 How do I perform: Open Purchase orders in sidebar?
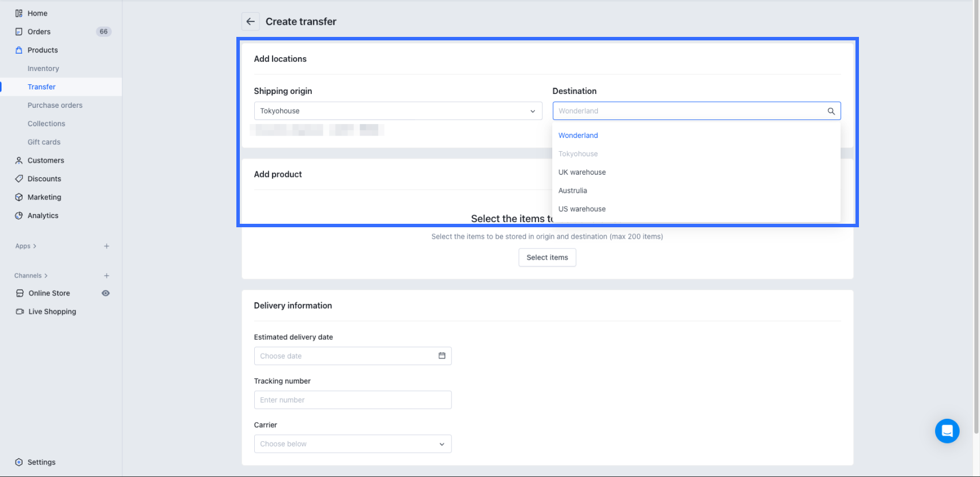55,106
